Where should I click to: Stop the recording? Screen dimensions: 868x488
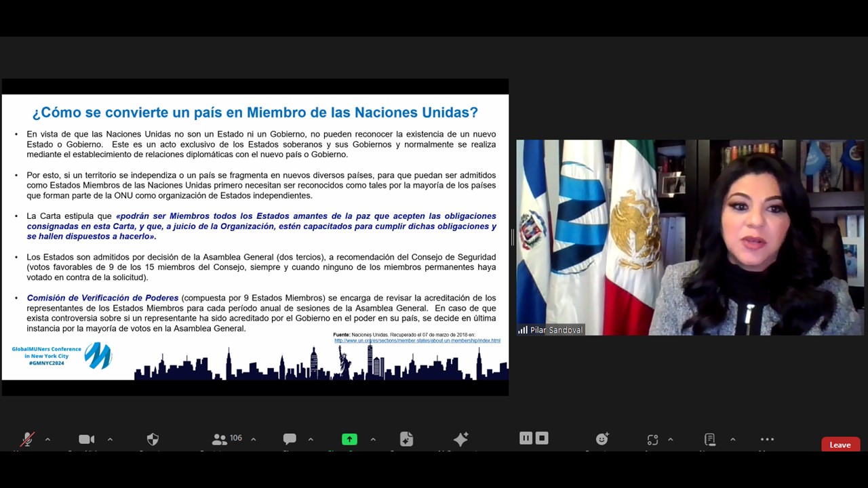tap(542, 439)
